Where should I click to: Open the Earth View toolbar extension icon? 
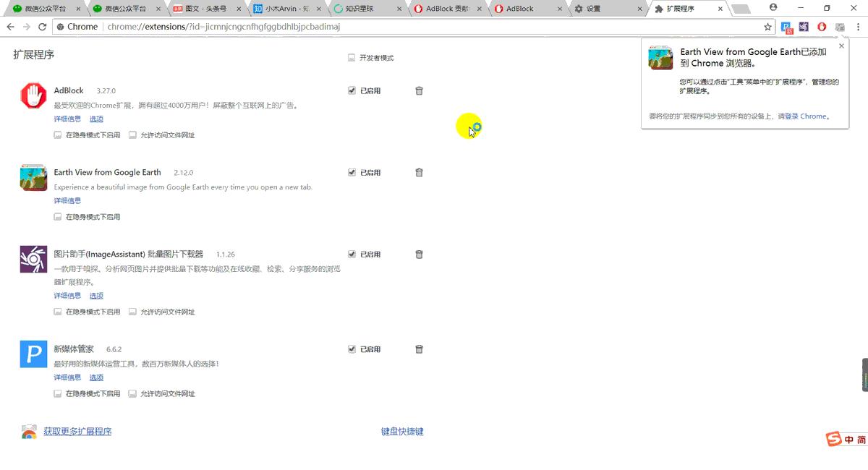point(839,27)
